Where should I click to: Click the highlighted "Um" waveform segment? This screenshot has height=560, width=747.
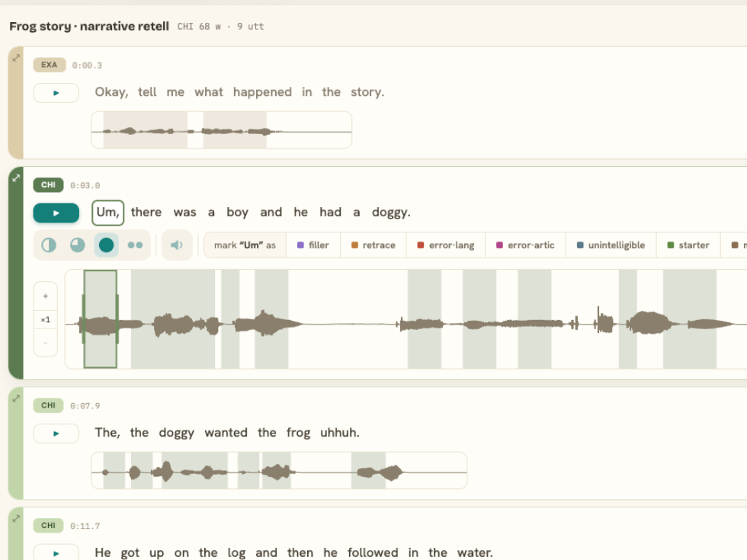101,319
